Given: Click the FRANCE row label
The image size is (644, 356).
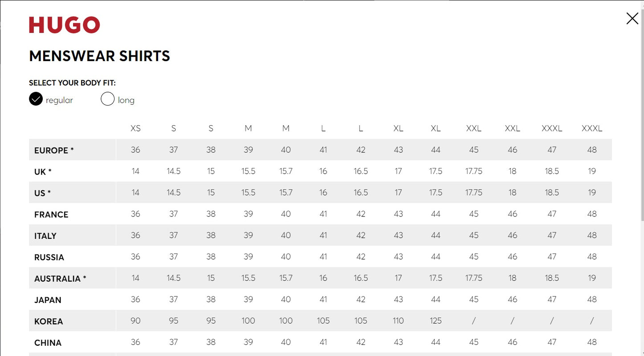Looking at the screenshot, I should [x=51, y=215].
